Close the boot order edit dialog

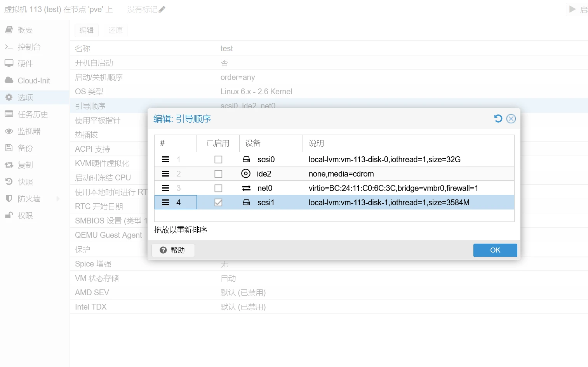511,119
